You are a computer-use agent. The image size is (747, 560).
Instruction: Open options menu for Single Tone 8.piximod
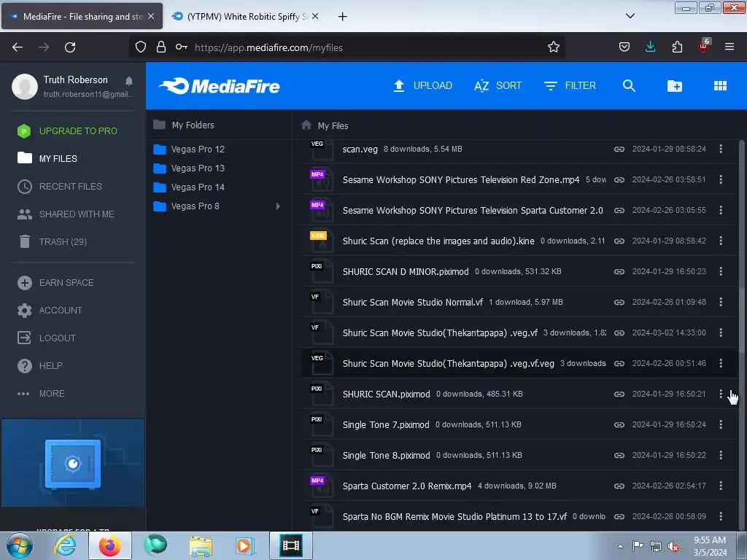pyautogui.click(x=720, y=455)
